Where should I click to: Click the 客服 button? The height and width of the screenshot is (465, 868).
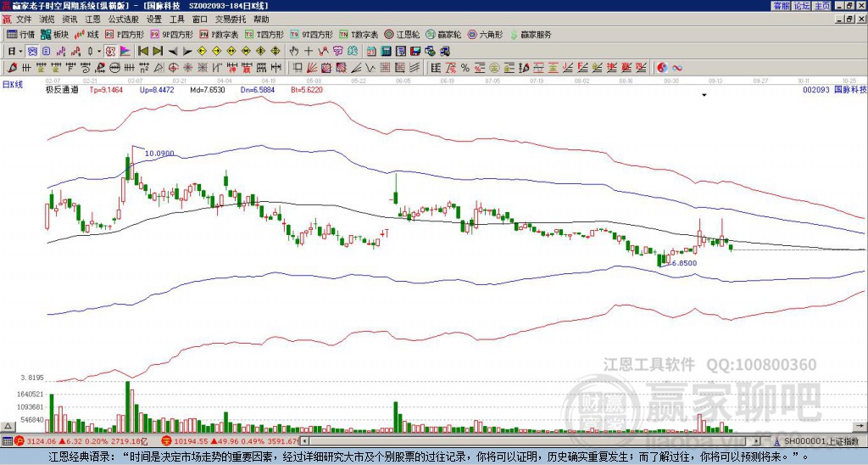point(781,6)
